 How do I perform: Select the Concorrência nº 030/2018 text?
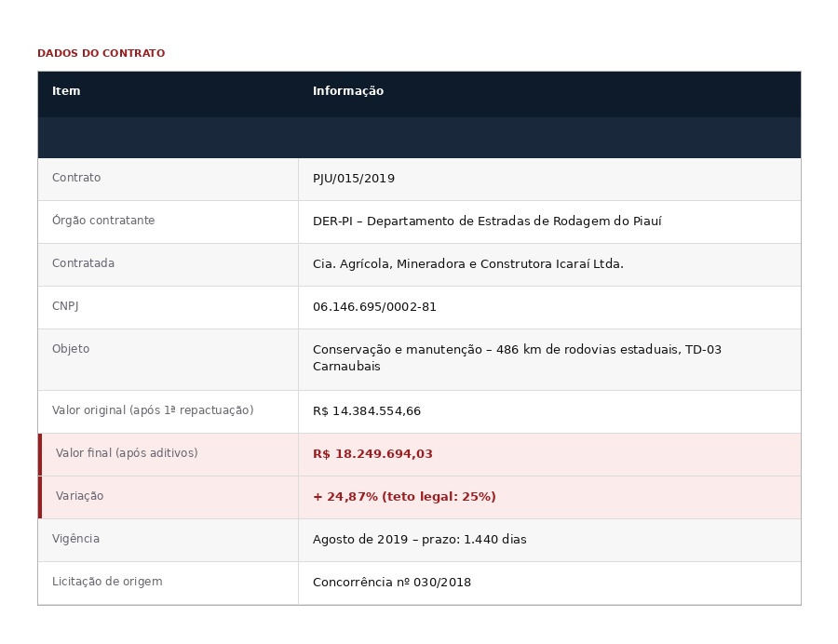392,582
